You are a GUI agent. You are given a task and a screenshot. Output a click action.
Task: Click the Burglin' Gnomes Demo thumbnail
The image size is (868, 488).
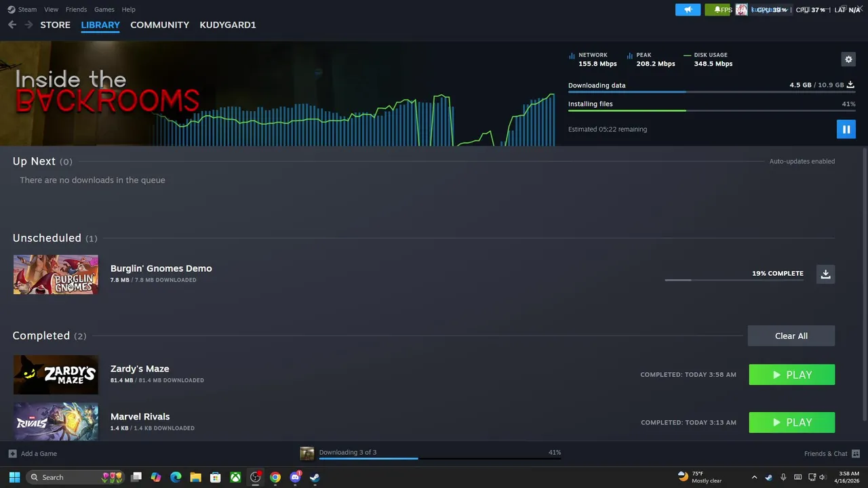(x=56, y=274)
